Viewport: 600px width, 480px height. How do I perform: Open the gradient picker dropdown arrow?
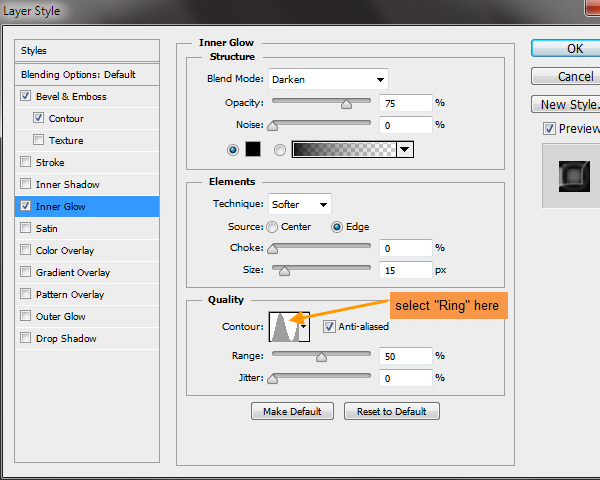tap(405, 149)
